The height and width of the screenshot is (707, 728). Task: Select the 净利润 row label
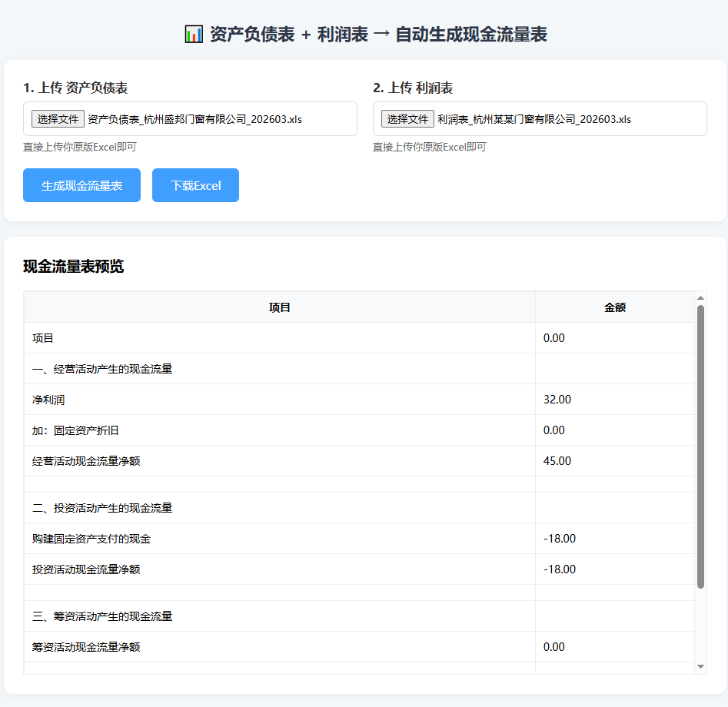coord(48,400)
